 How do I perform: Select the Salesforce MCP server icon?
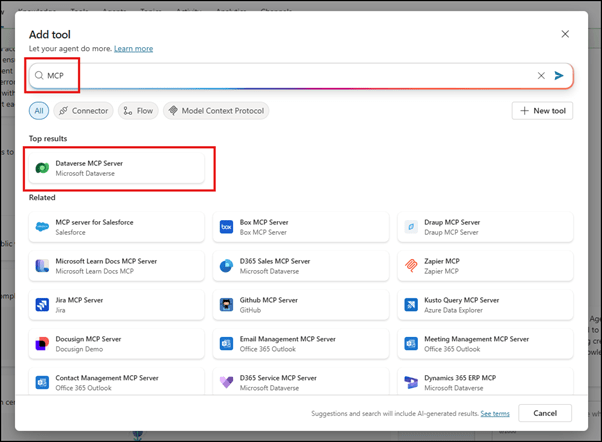[x=42, y=227]
